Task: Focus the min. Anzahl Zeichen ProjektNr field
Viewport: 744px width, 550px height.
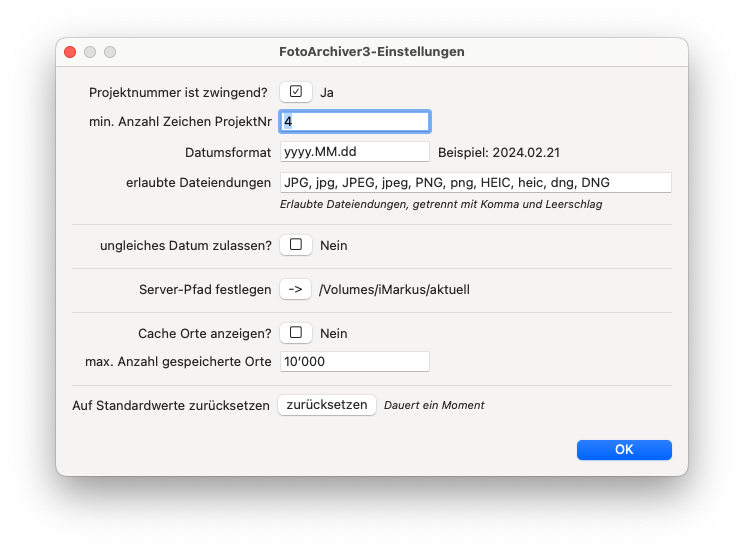Action: coord(354,121)
